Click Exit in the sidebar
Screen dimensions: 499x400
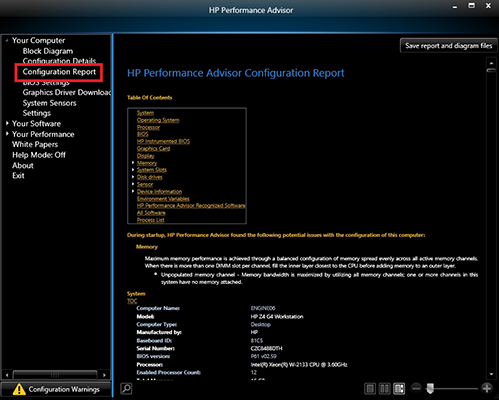[18, 176]
